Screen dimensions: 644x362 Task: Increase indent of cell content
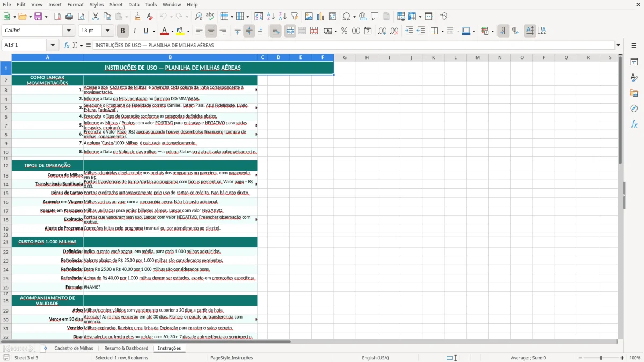pos(409,31)
